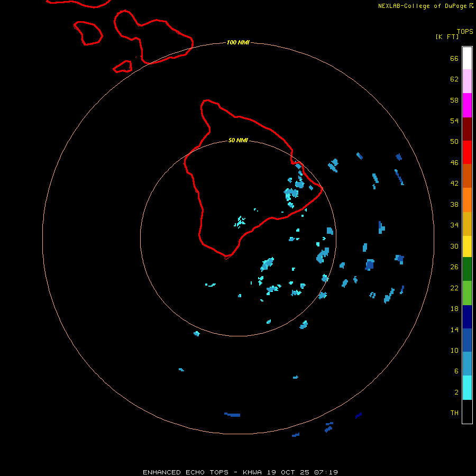Pick the navy blue legend band

(x=467, y=317)
